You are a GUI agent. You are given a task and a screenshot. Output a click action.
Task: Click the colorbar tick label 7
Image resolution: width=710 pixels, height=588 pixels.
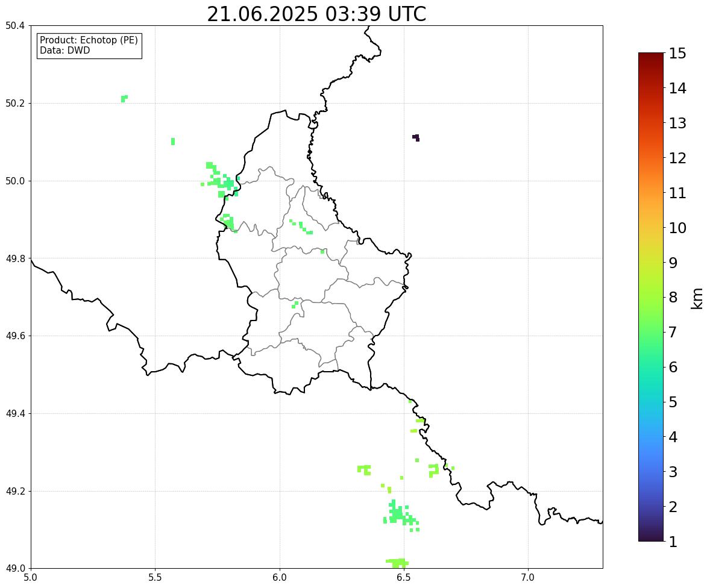click(x=673, y=332)
